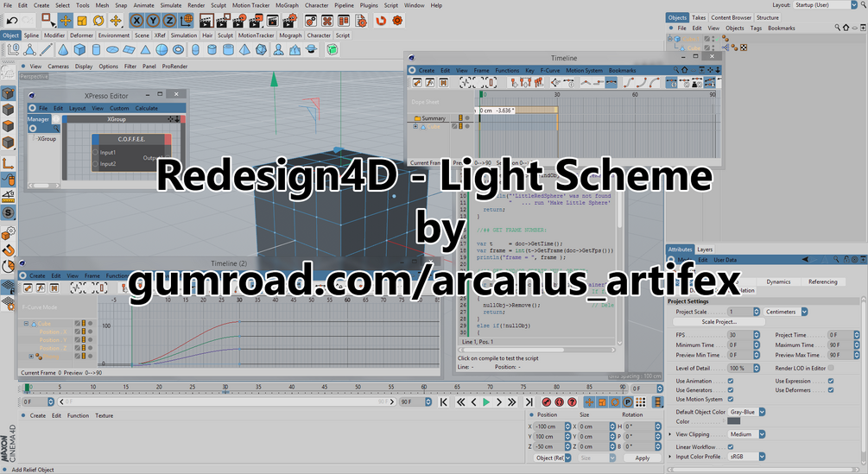Toggle the Z axis lock icon
868x474 pixels.
coord(169,21)
